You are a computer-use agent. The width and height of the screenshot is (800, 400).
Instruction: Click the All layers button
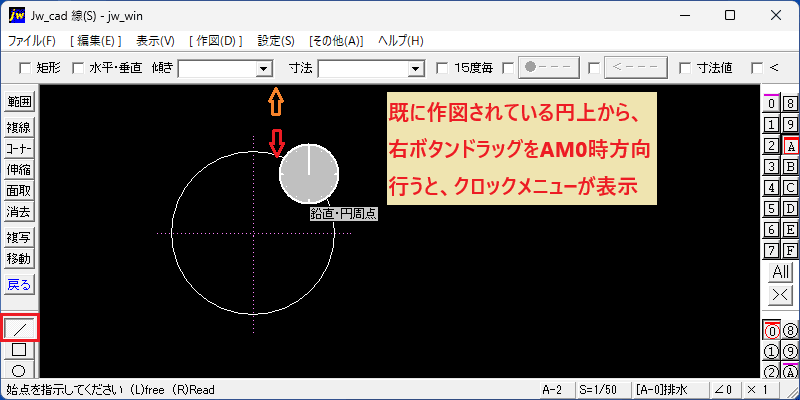(781, 272)
